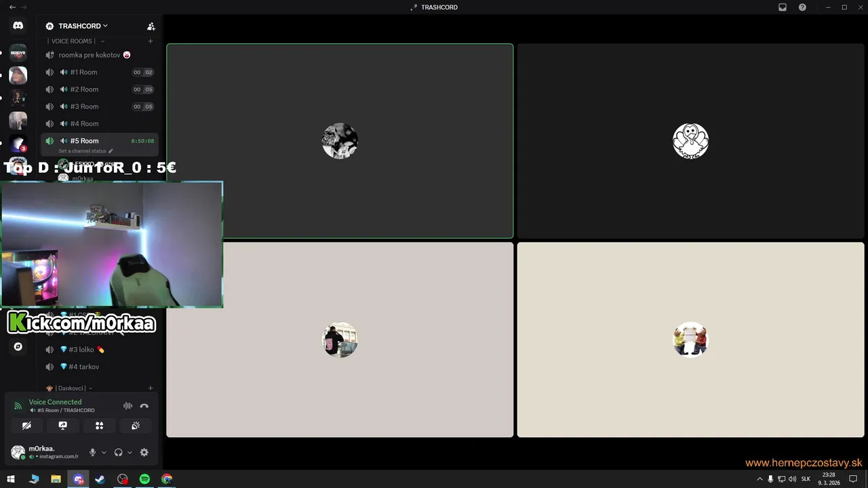Toggle noise suppression waveform icon

click(x=127, y=406)
